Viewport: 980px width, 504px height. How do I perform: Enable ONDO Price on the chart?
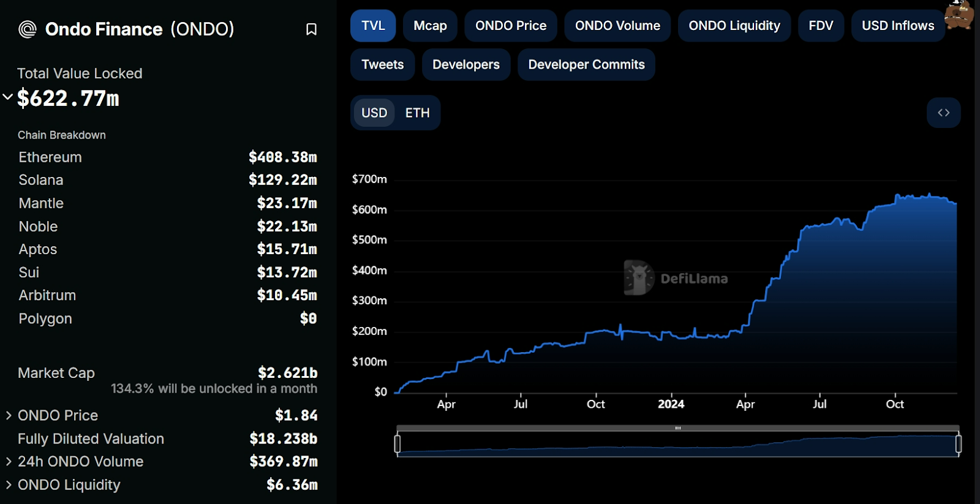pos(511,26)
